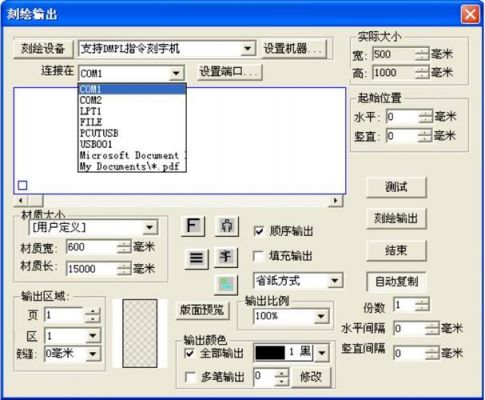Click the 字 character icon button
This screenshot has width=485, height=400.
226,257
